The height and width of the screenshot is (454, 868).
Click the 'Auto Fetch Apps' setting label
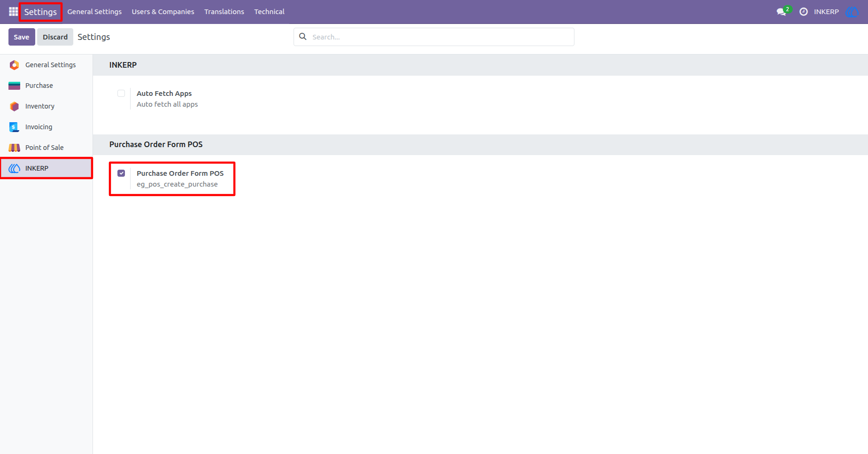click(164, 94)
